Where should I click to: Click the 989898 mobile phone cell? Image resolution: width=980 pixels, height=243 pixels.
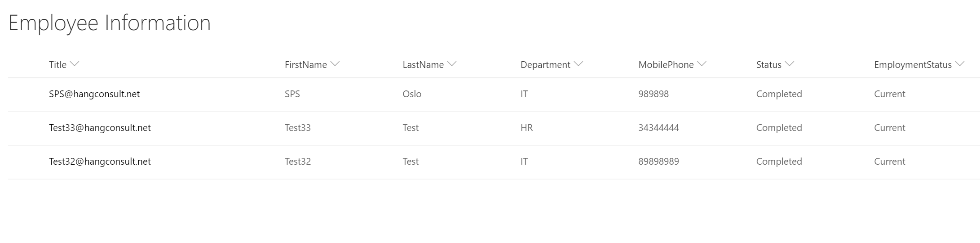[653, 94]
